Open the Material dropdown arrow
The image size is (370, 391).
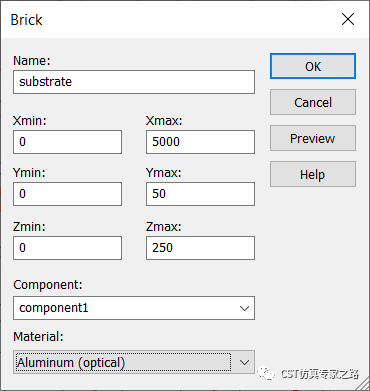click(x=244, y=362)
